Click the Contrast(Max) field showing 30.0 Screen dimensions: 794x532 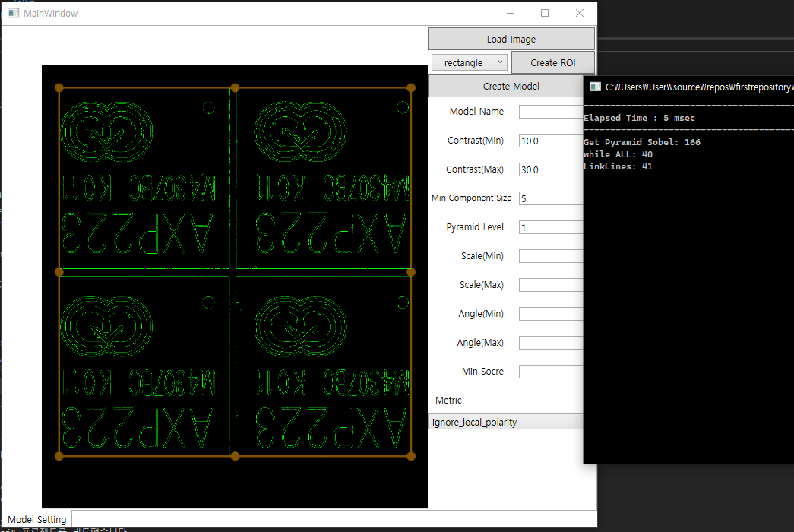[x=551, y=169]
